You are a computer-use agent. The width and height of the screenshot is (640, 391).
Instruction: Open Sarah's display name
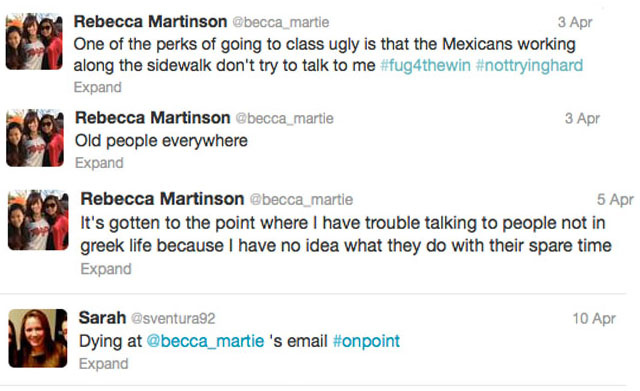pyautogui.click(x=102, y=318)
